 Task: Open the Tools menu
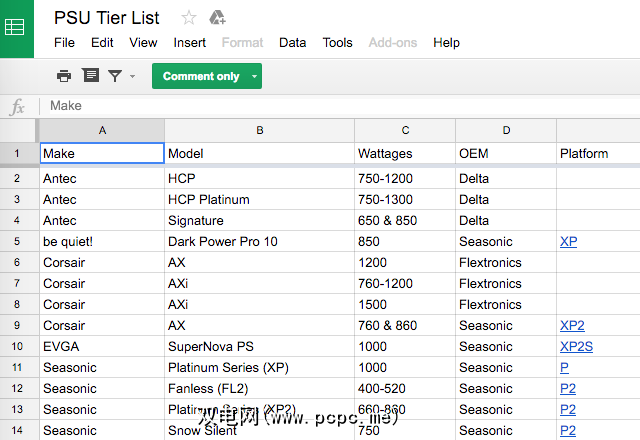click(337, 42)
